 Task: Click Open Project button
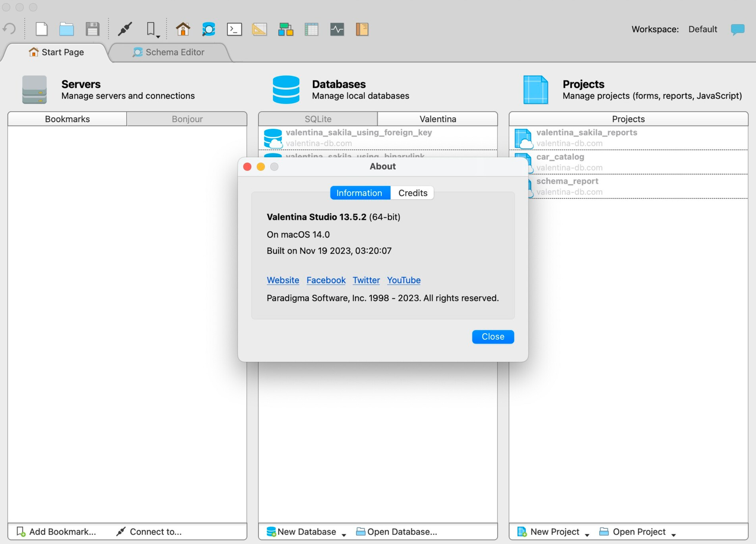point(632,531)
